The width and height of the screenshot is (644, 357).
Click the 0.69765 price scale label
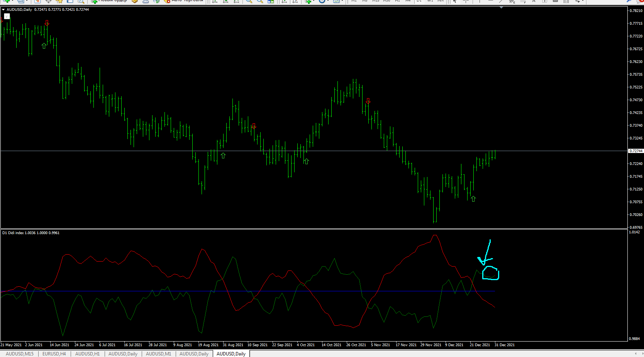tap(636, 227)
